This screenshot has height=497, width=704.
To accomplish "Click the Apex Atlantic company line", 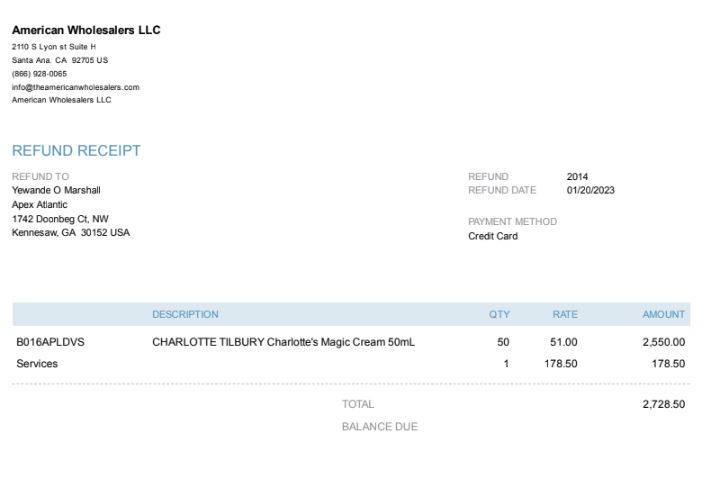I will click(x=40, y=205).
